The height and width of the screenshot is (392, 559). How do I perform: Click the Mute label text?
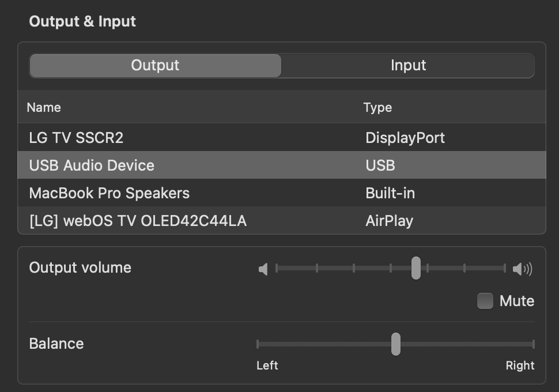(x=517, y=301)
